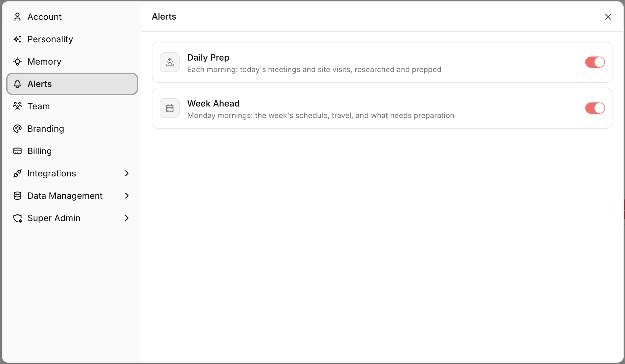Click the Memory lightbulb icon
The width and height of the screenshot is (625, 364).
click(x=17, y=61)
